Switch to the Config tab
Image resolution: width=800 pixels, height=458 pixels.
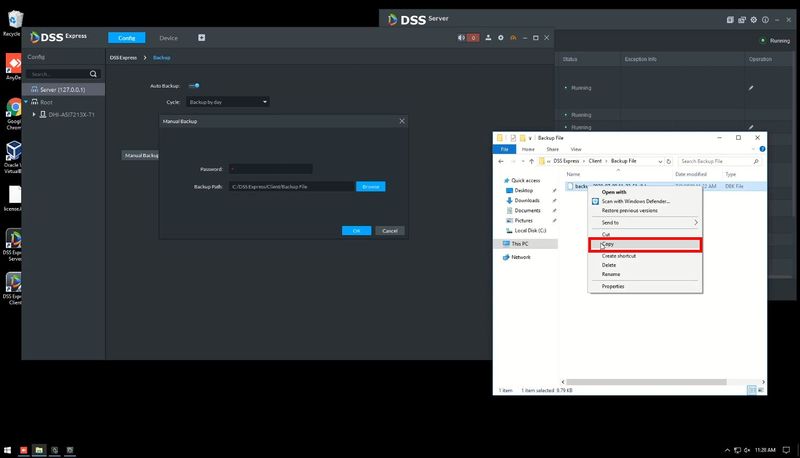click(x=127, y=38)
